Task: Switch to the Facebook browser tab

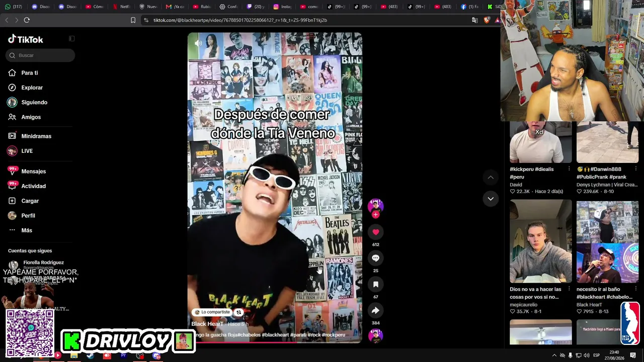Action: pos(470,7)
